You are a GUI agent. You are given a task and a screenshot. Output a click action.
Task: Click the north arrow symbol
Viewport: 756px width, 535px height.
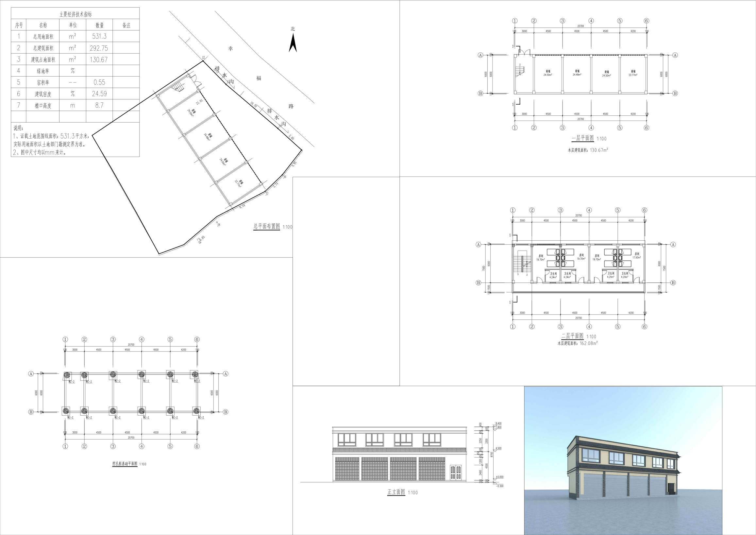click(x=293, y=43)
